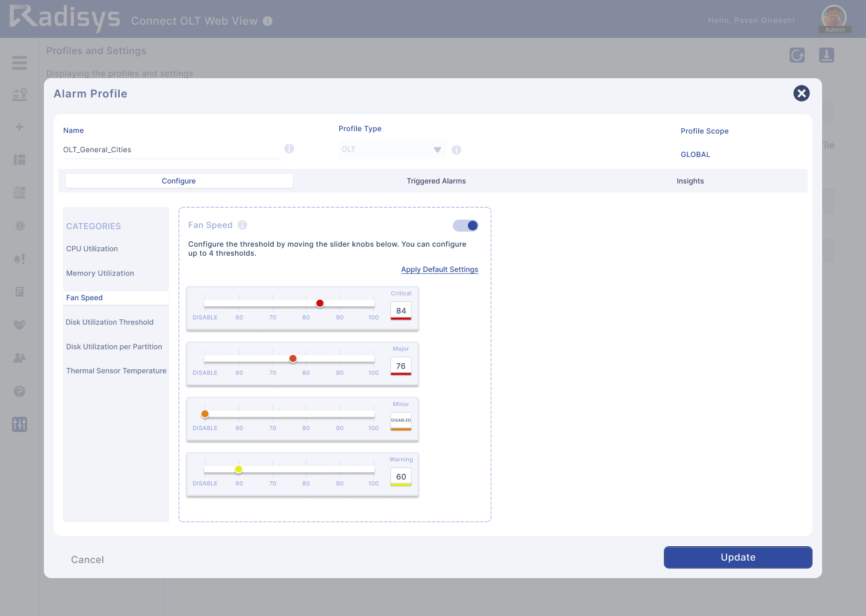Click the info icon beside Fan Speed heading
The width and height of the screenshot is (866, 616).
click(x=242, y=225)
